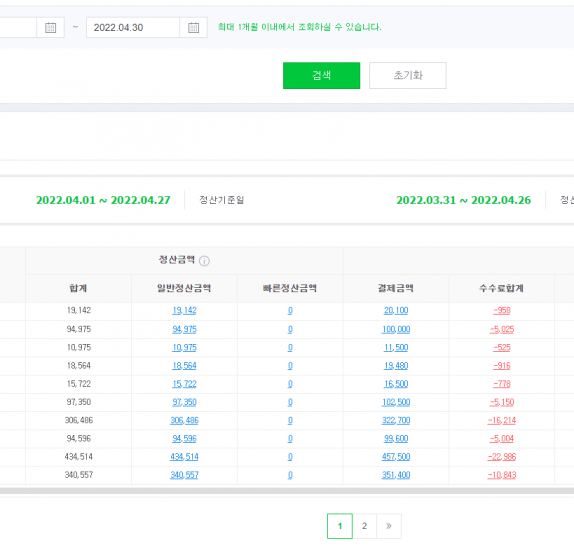This screenshot has height=550, width=574.
Task: Click the green 검색 search button
Action: [321, 75]
